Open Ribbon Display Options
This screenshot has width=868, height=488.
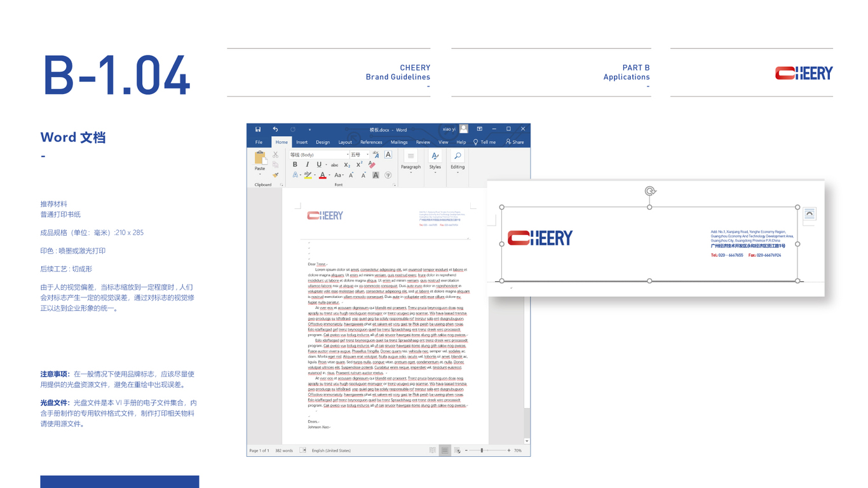tap(480, 129)
